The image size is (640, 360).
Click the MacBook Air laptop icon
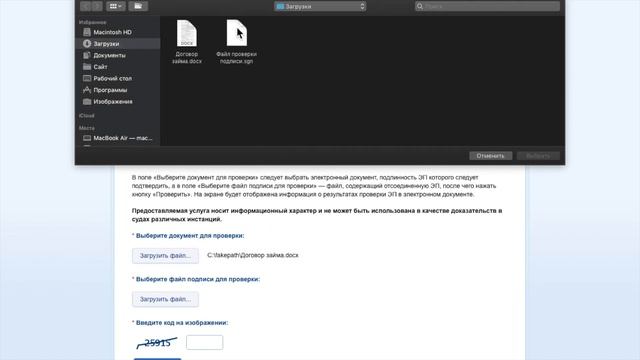[87, 138]
